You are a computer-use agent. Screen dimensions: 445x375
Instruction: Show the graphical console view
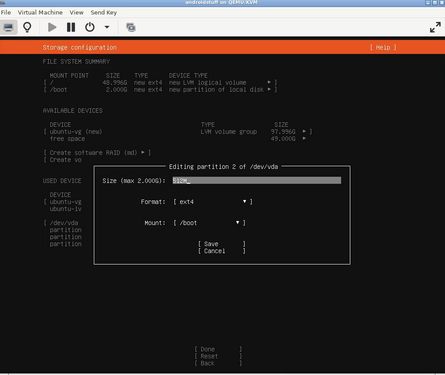pyautogui.click(x=8, y=27)
